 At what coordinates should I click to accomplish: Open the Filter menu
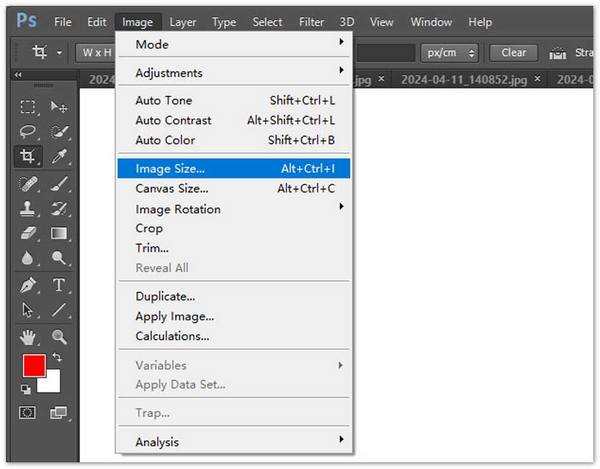pos(311,22)
